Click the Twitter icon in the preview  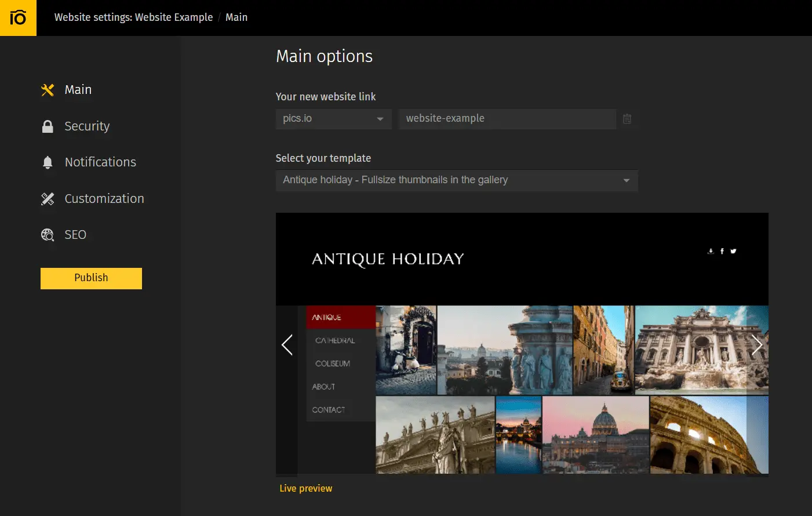[733, 251]
